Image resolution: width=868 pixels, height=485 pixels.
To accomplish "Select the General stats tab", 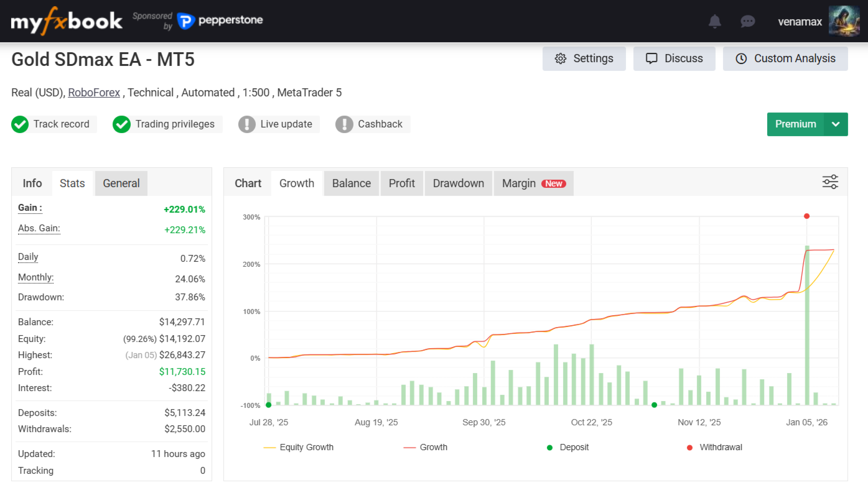I will tap(121, 183).
